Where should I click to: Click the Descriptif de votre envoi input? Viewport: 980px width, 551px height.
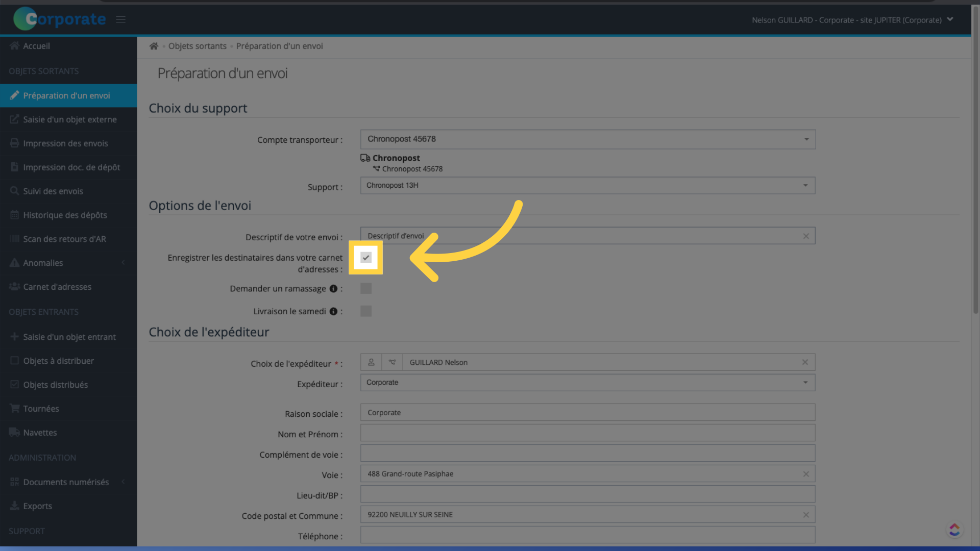coord(588,236)
